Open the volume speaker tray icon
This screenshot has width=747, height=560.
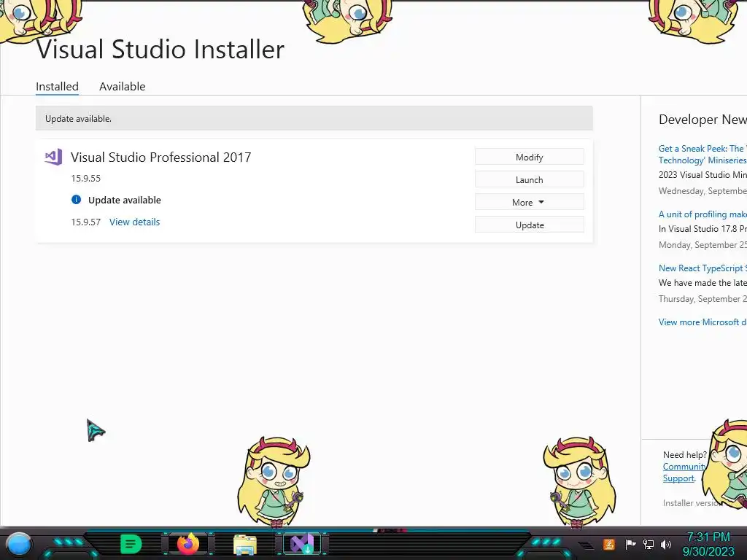(666, 544)
